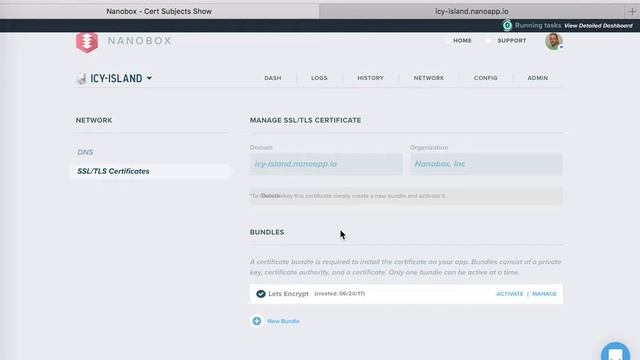640x360 pixels.
Task: Open the DASH section
Action: tap(273, 78)
